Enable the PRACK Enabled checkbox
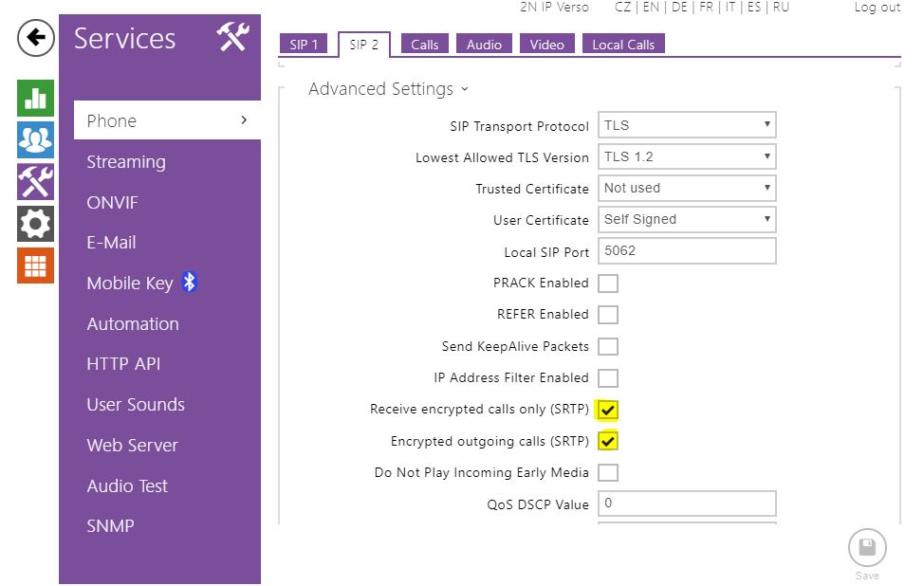The width and height of the screenshot is (924, 586). [x=608, y=284]
